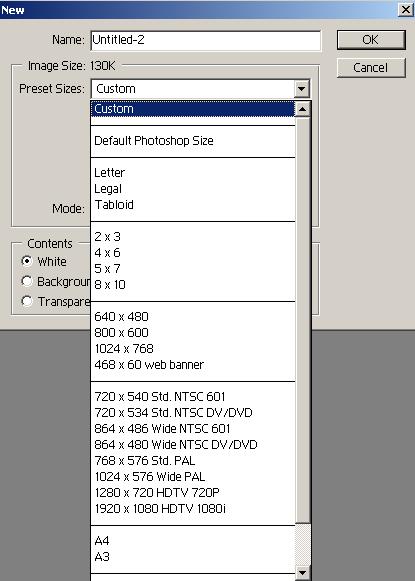
Task: Choose 468 x 60 web banner preset
Action: (x=193, y=365)
